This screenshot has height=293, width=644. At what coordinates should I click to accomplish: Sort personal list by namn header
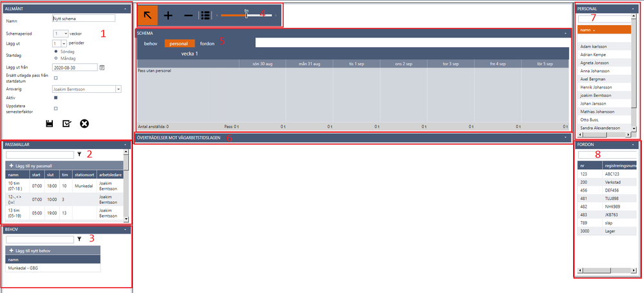tap(604, 30)
